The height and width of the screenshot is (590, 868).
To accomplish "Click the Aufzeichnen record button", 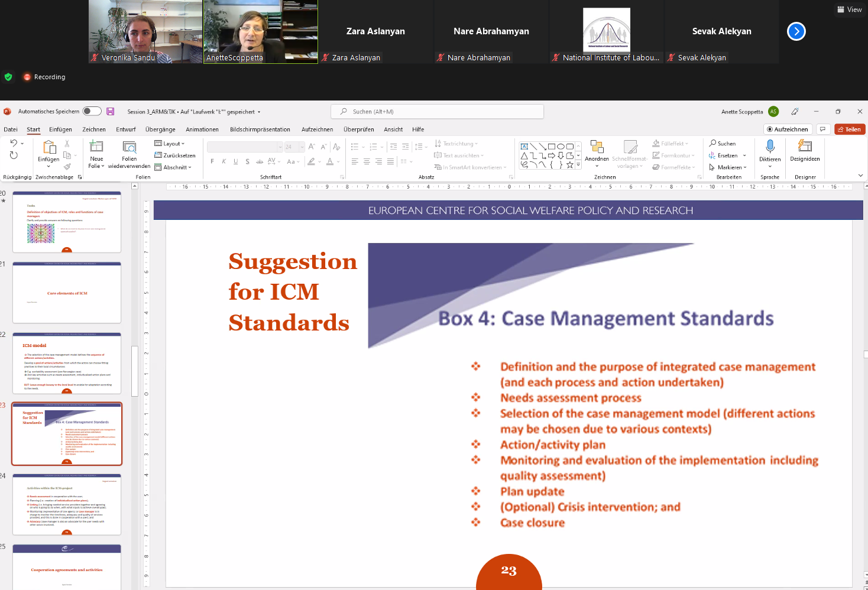I will (x=787, y=129).
